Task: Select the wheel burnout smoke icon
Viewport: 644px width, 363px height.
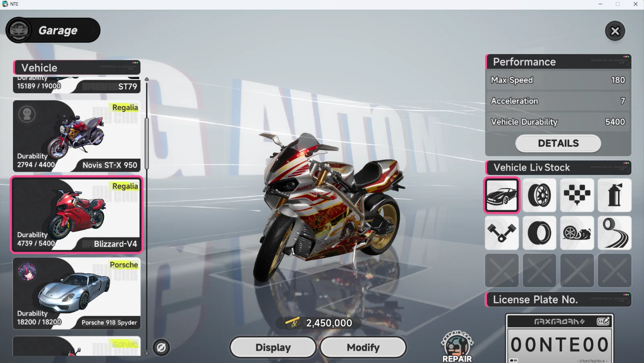Action: [577, 233]
